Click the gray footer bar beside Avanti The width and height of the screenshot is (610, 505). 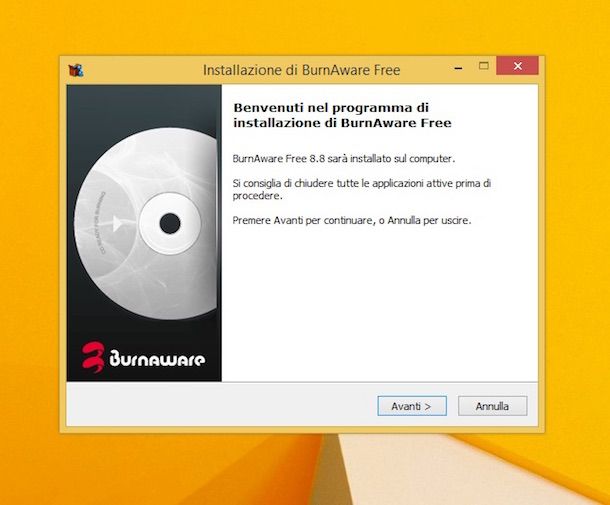tap(222, 405)
